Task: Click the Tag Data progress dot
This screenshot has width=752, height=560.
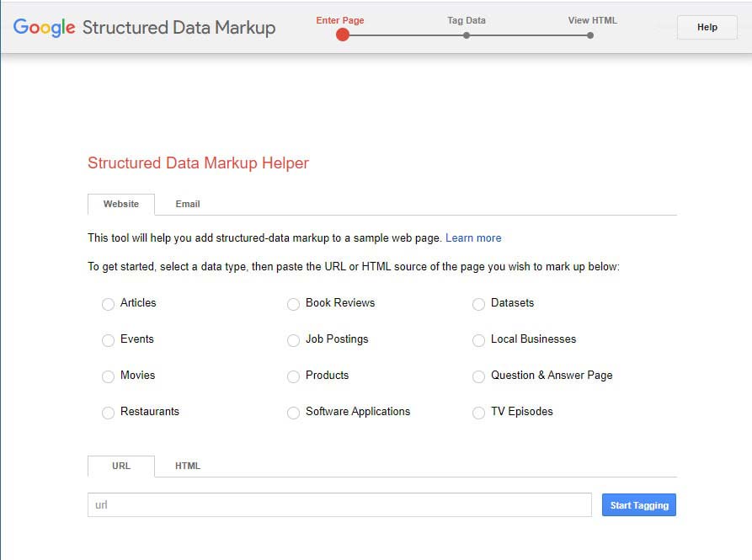Action: click(x=467, y=35)
